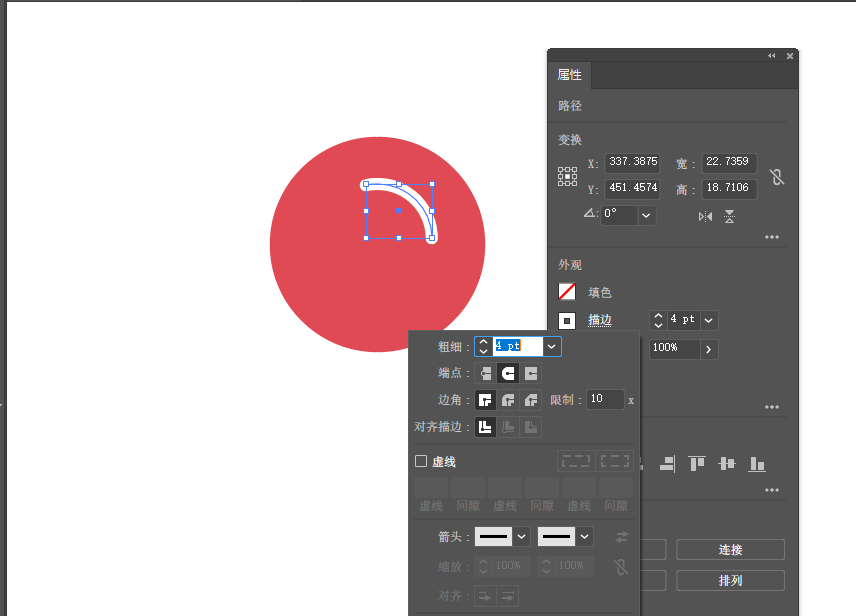Select dash option preserving exact lengths
856x616 pixels.
pos(576,461)
